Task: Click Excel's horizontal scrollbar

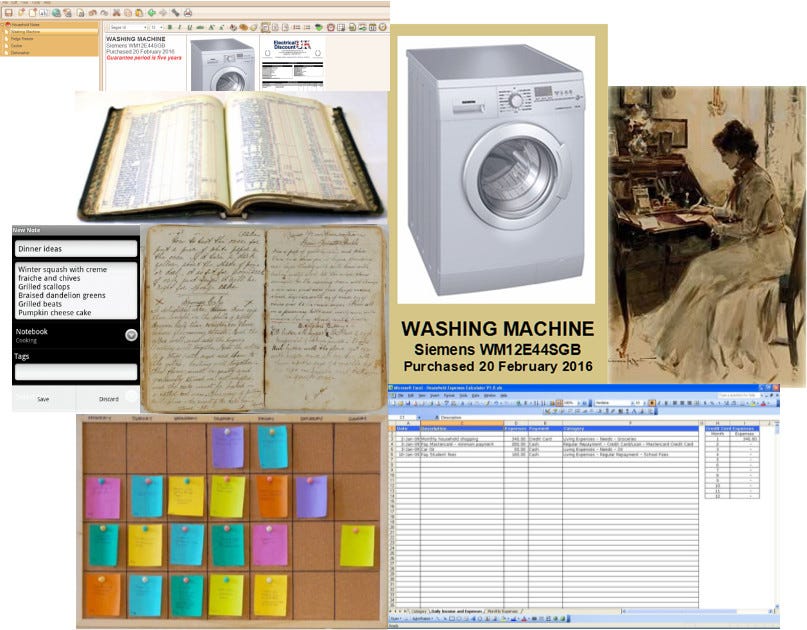Action: pos(698,611)
